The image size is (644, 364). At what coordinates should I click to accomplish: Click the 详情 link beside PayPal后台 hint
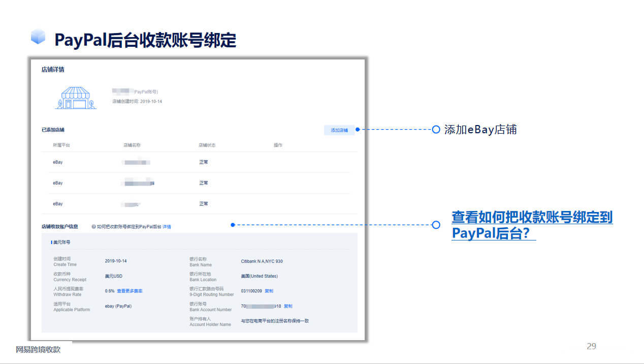167,227
